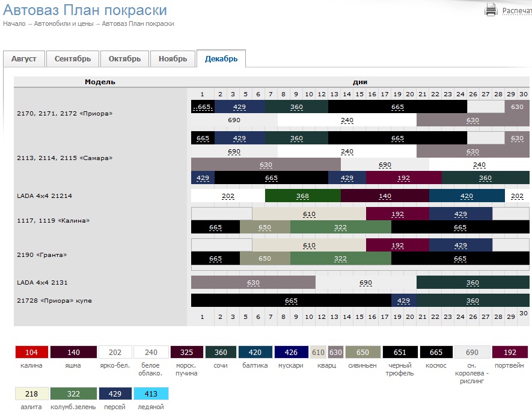
Task: Click the '2190 «Гранта»' model label
Action: point(42,255)
